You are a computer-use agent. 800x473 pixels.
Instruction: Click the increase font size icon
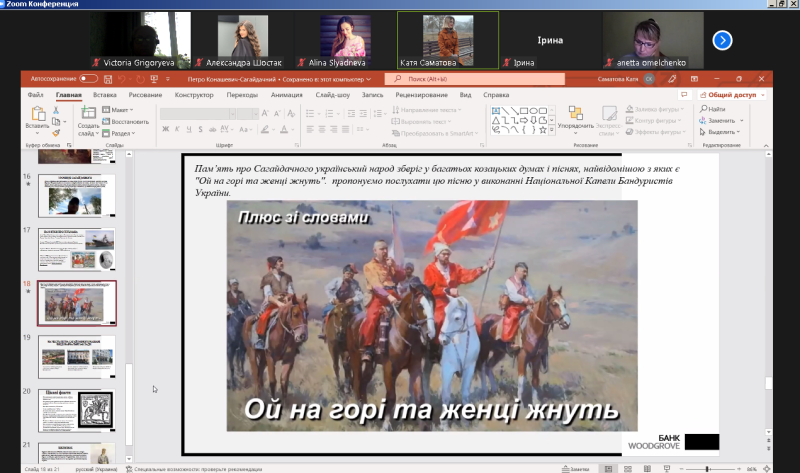[x=265, y=113]
